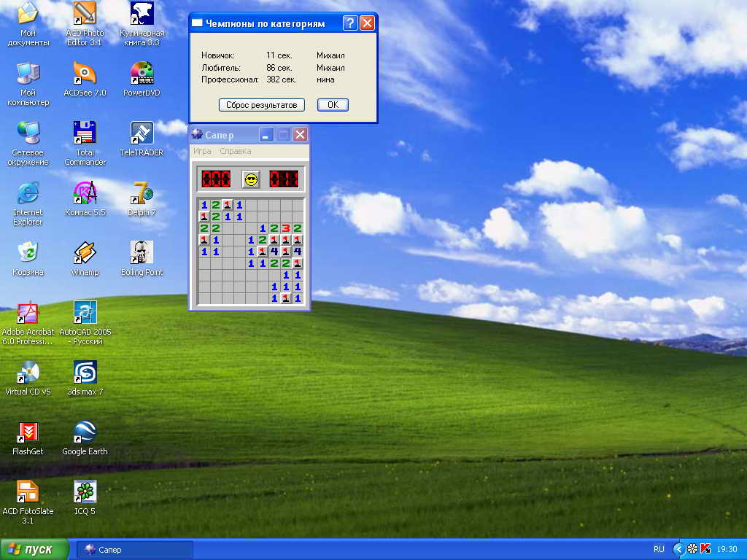Click the нина name in the dialog

click(325, 79)
